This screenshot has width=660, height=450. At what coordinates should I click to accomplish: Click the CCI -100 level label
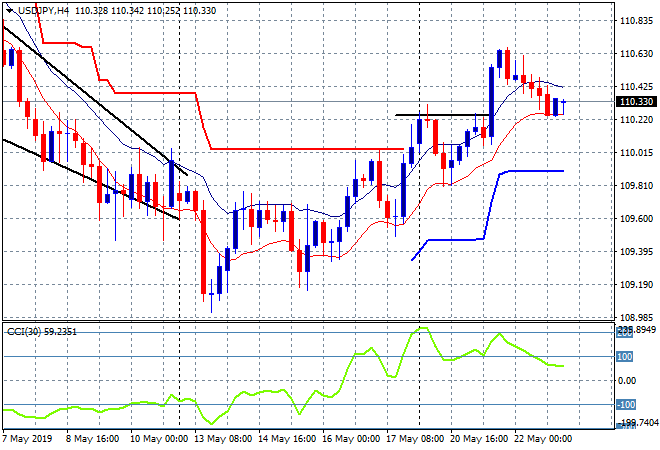coord(625,405)
